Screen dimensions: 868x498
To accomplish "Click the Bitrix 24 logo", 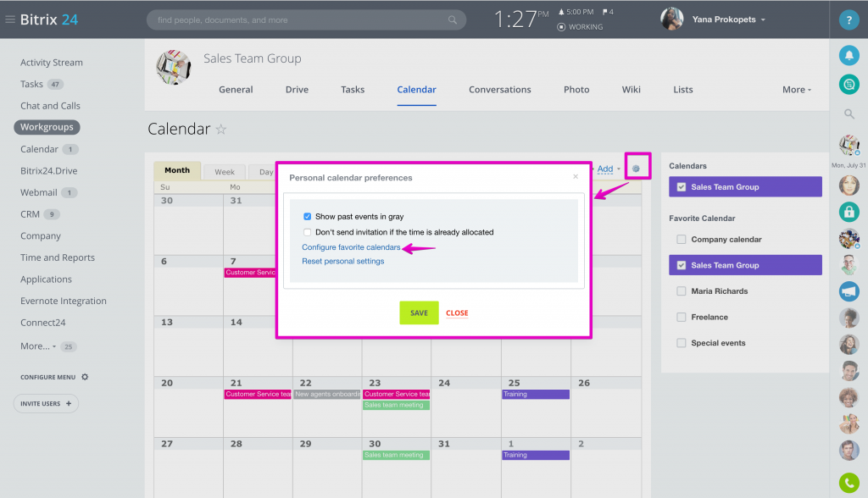I will click(49, 19).
